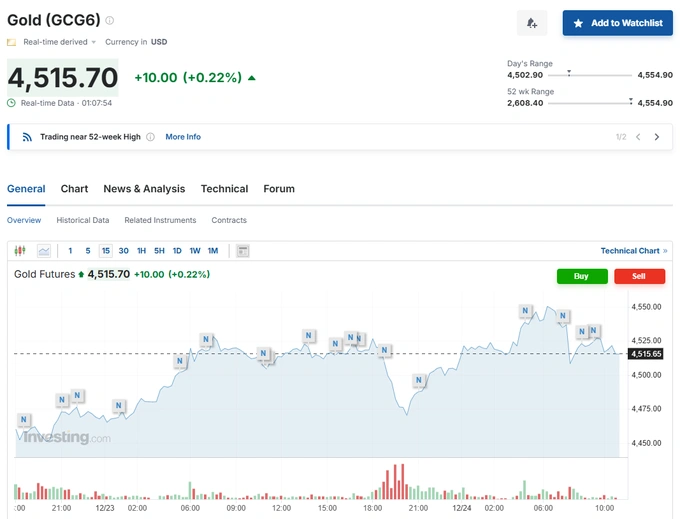Click info icon next to Gold (GCG6)
This screenshot has width=680, height=519.
point(110,20)
